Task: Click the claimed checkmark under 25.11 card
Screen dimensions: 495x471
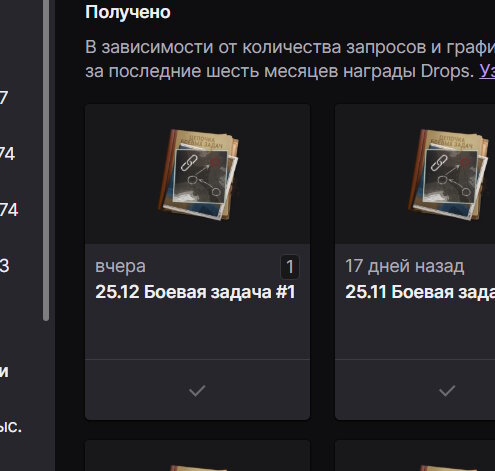Action: 447,390
